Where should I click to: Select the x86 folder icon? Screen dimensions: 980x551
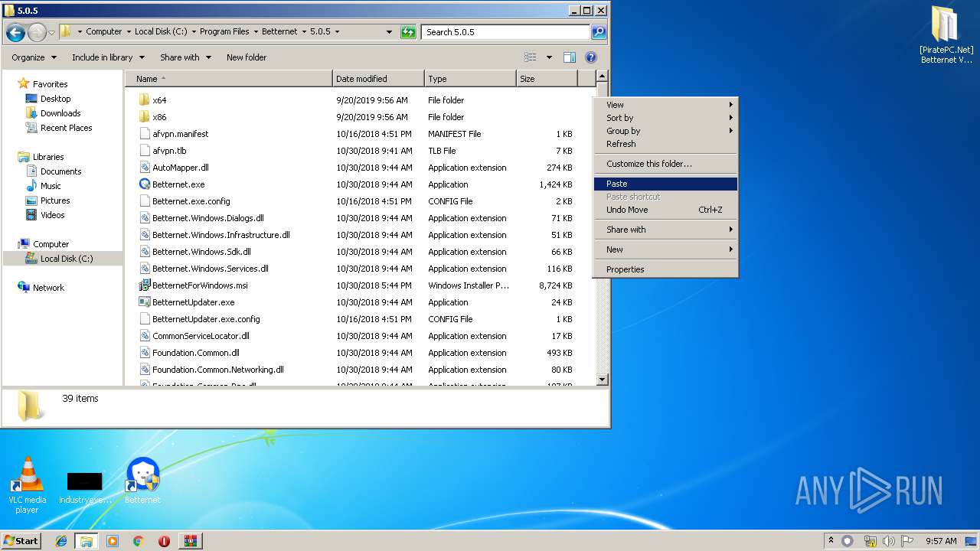[144, 117]
